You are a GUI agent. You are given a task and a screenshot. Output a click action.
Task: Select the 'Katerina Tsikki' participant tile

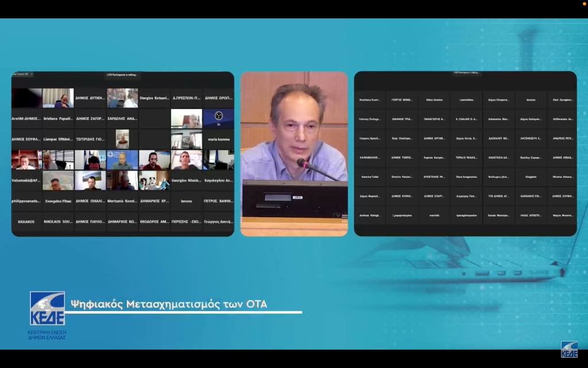370,177
